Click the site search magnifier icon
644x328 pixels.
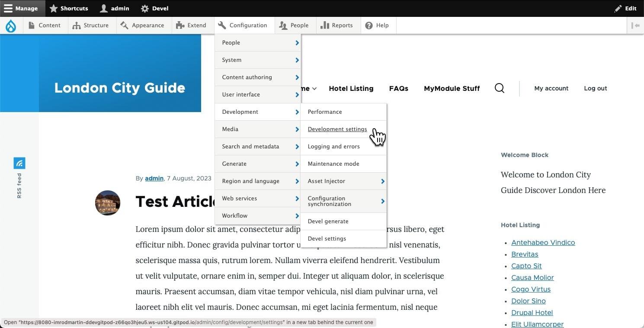click(500, 88)
